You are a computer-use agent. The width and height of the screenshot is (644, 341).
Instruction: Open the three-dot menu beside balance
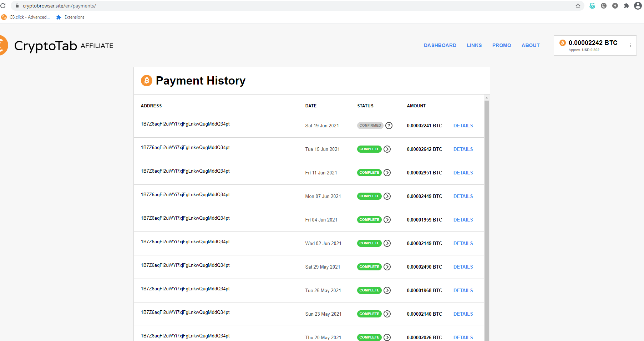click(x=631, y=45)
